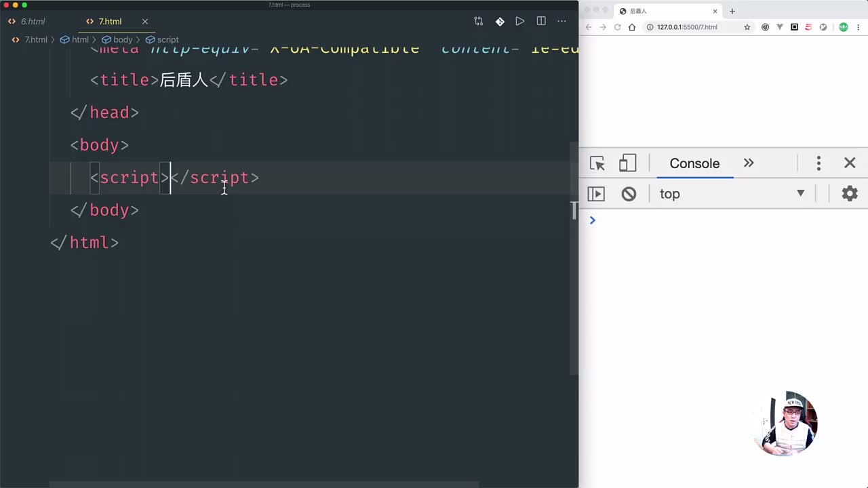Viewport: 868px width, 488px height.
Task: Click the opening body tag
Action: [x=100, y=145]
